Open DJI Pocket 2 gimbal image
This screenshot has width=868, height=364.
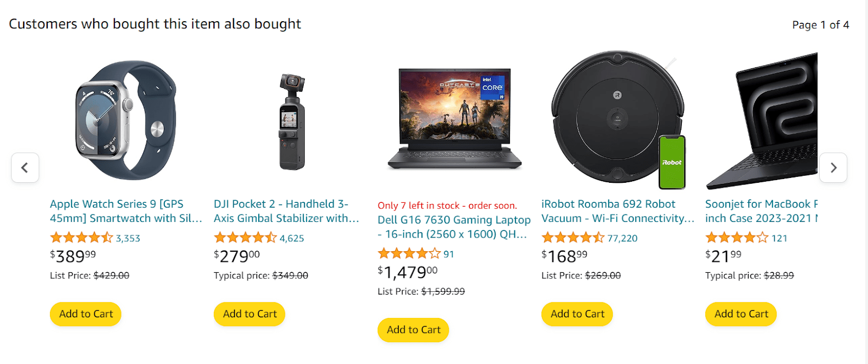(x=292, y=122)
